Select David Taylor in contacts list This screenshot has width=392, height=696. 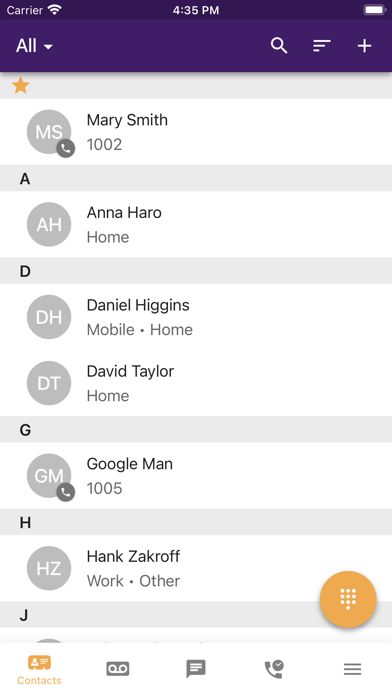(196, 383)
